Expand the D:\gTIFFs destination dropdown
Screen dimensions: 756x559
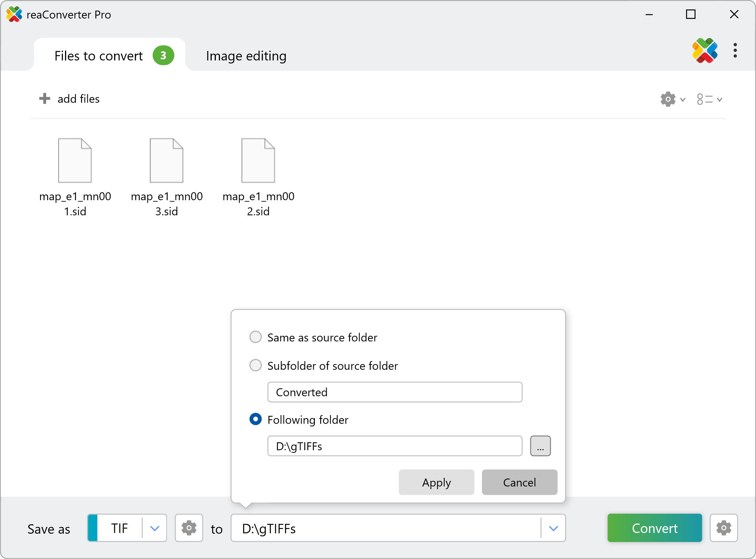pyautogui.click(x=553, y=528)
